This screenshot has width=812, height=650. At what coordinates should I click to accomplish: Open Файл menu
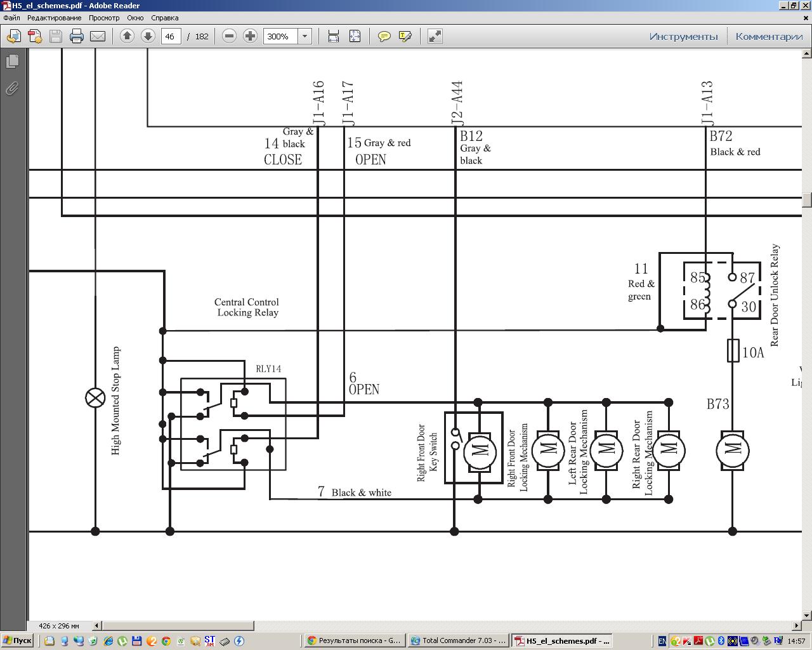pos(11,18)
